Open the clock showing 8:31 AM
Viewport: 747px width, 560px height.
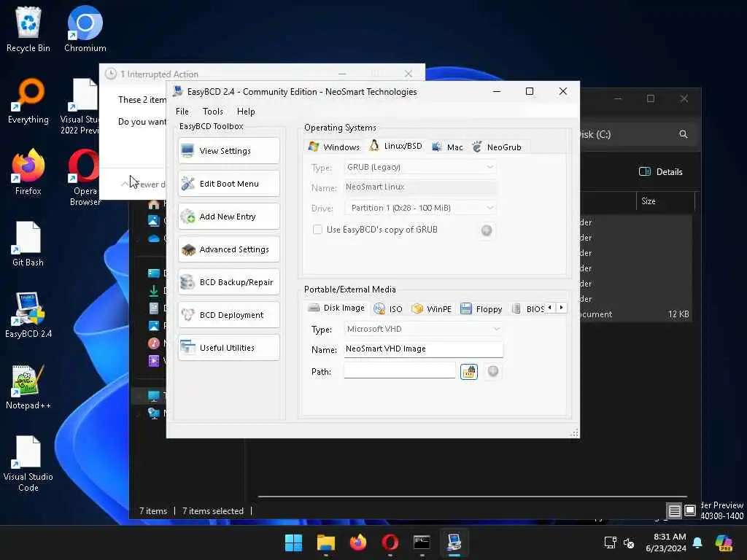[x=665, y=542]
